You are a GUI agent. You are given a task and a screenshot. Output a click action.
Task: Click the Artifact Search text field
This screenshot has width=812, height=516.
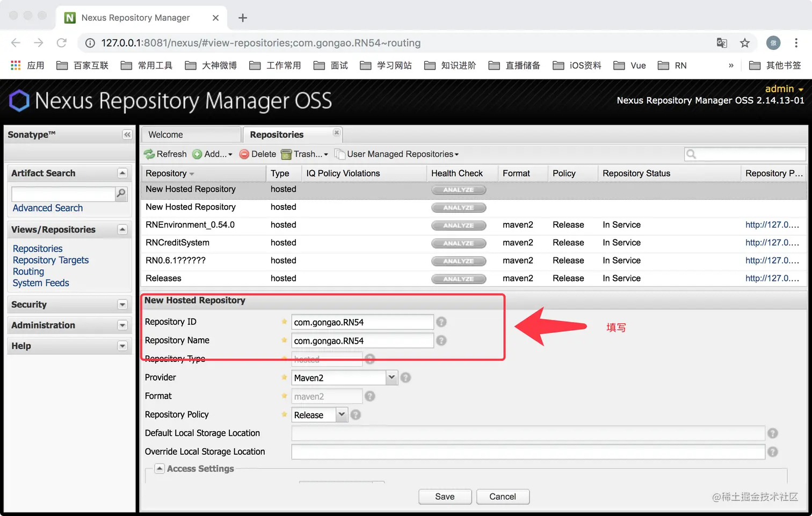point(63,194)
